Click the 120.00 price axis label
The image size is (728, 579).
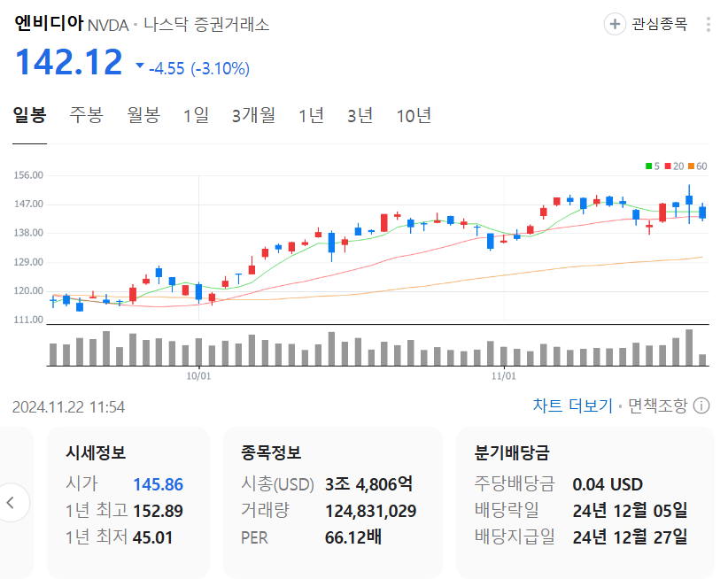click(x=28, y=291)
